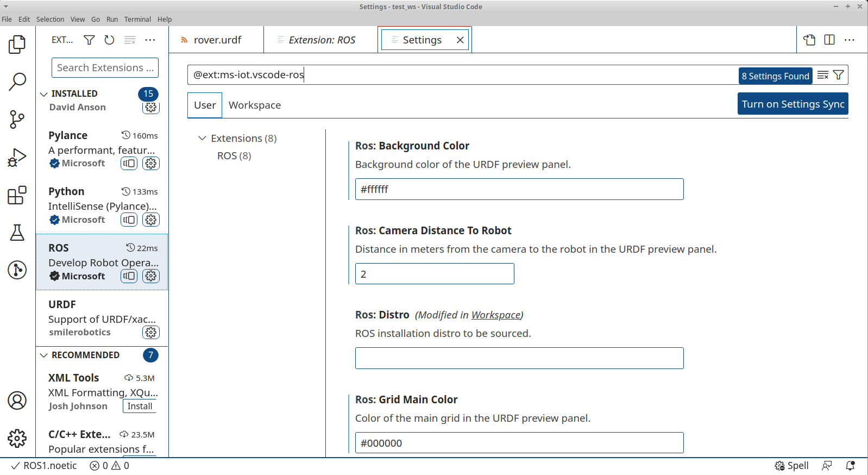Edit the Ros: Background Color value field

coord(519,189)
